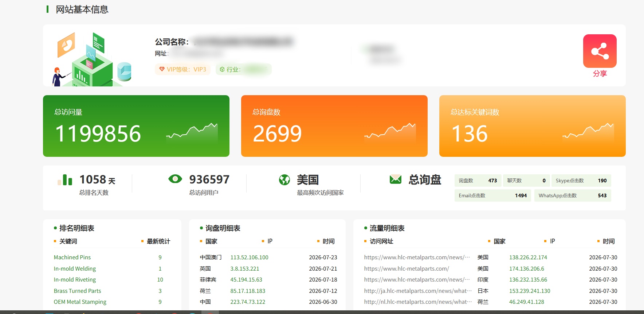Image resolution: width=644 pixels, height=314 pixels.
Task: Click the 印度 country cell in traffic table
Action: [483, 280]
